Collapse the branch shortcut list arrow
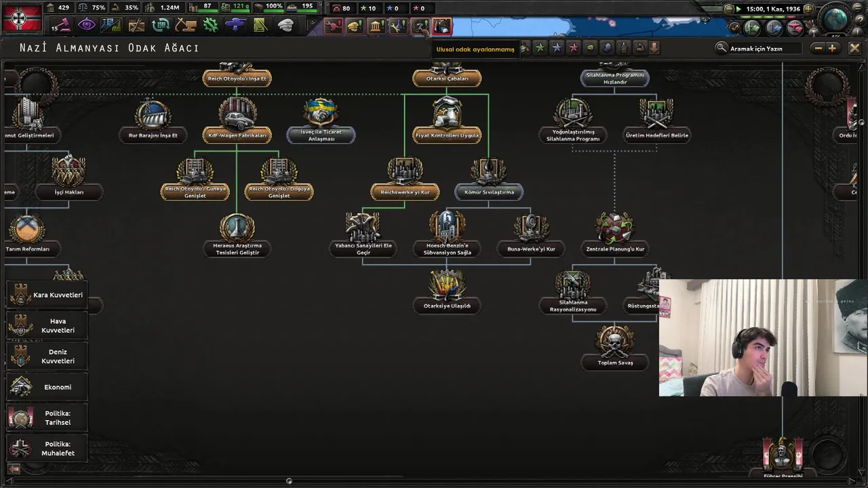The width and height of the screenshot is (868, 488). click(13, 468)
